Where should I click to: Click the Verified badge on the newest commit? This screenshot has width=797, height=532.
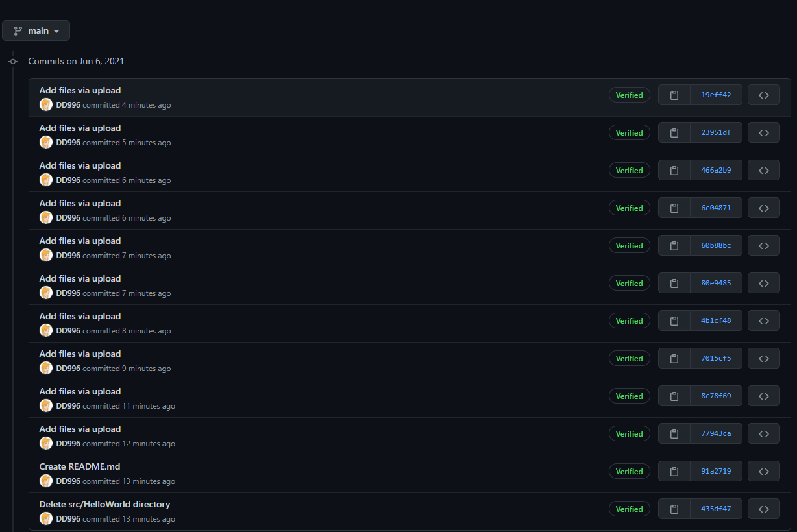point(629,95)
